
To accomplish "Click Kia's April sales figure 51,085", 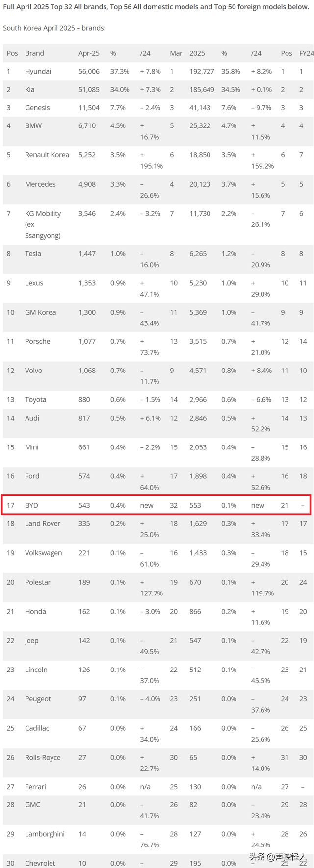I will pos(89,90).
